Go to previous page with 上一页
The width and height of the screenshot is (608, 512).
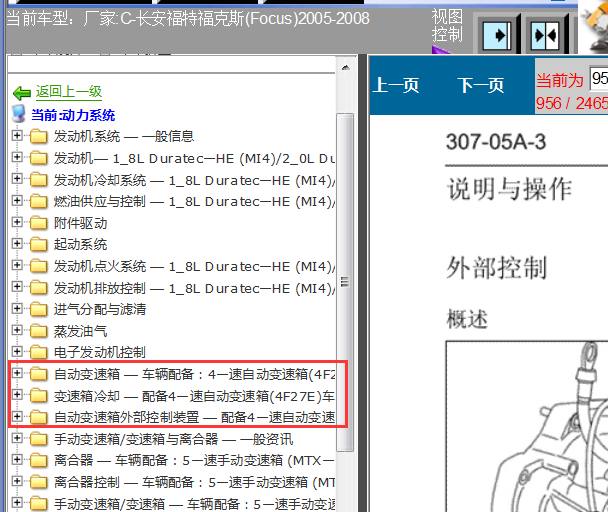click(x=396, y=85)
